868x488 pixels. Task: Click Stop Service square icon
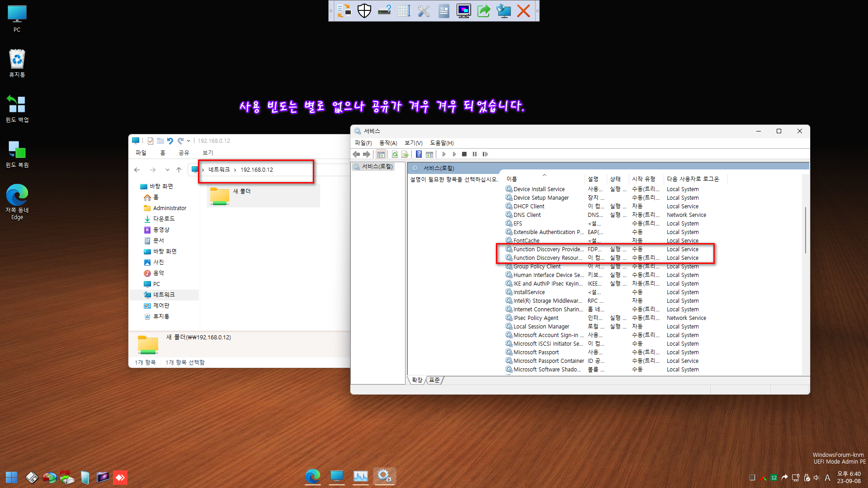[464, 154]
